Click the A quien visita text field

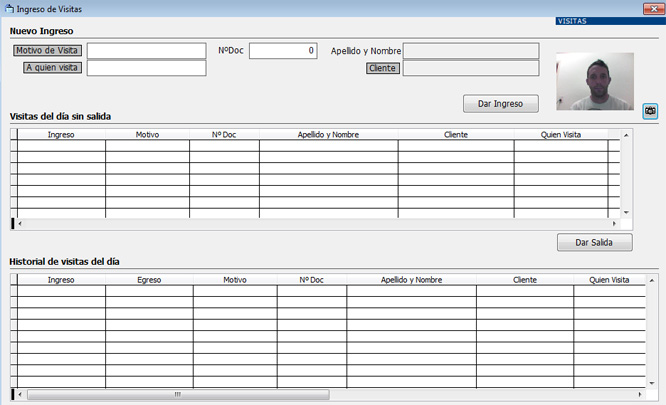point(146,68)
